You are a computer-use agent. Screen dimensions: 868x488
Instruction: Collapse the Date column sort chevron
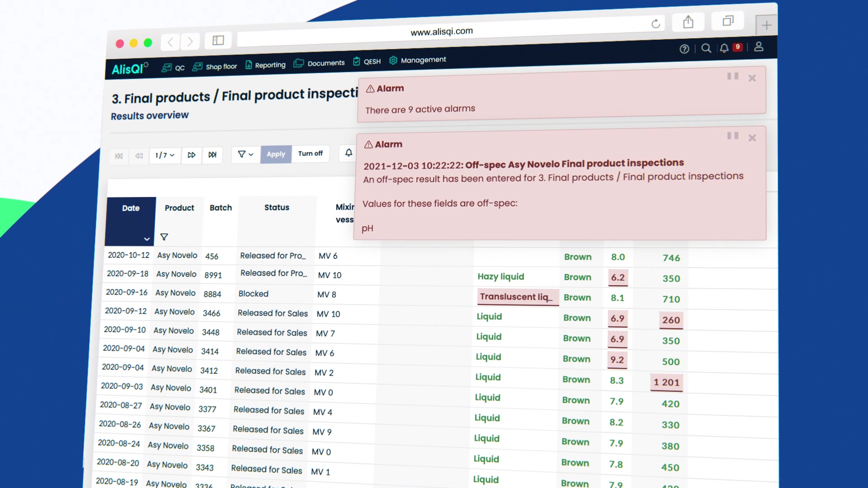[x=146, y=239]
